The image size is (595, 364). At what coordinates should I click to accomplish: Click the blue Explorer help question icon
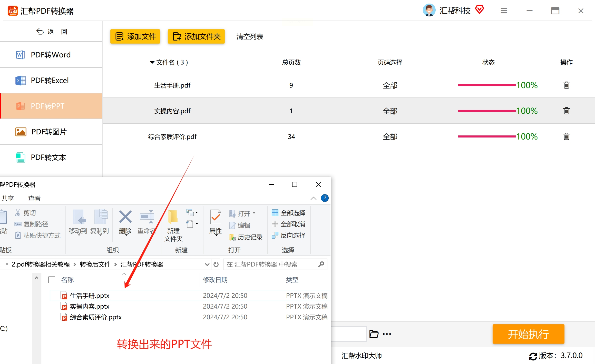pyautogui.click(x=325, y=198)
